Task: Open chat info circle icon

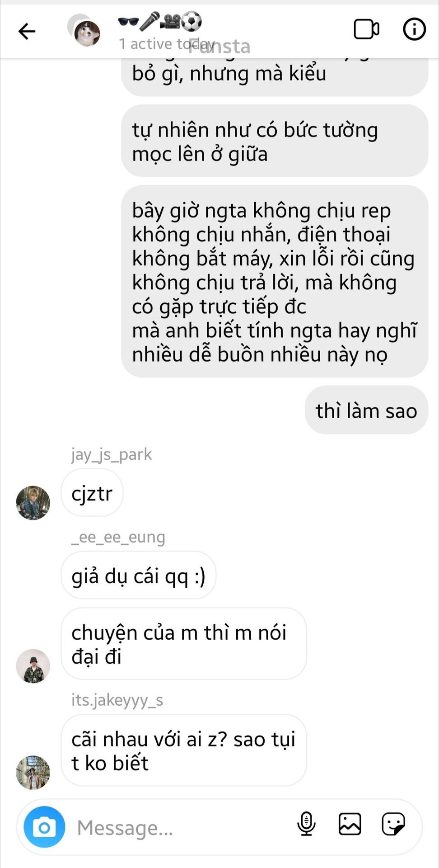Action: [x=414, y=29]
